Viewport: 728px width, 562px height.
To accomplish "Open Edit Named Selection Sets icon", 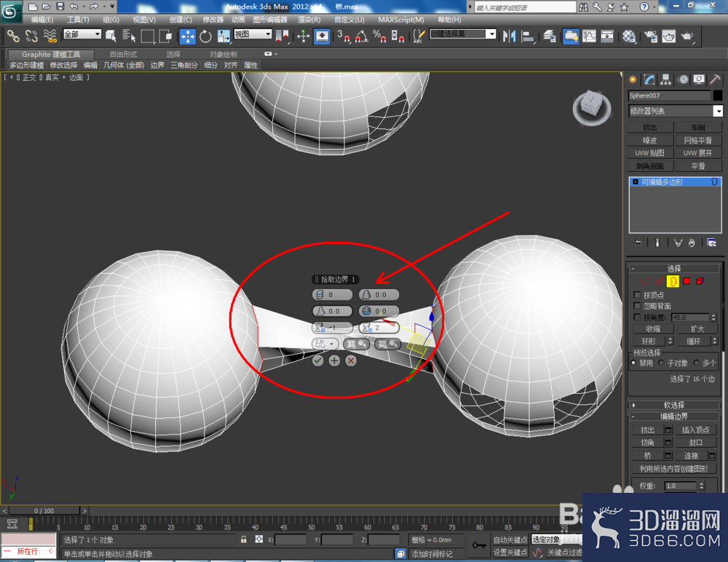I will pyautogui.click(x=419, y=36).
